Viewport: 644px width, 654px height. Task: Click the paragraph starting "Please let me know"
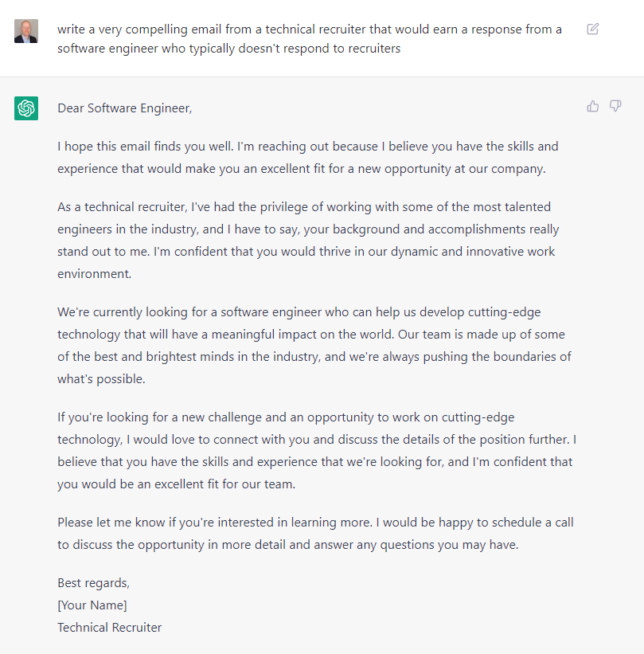coord(315,534)
